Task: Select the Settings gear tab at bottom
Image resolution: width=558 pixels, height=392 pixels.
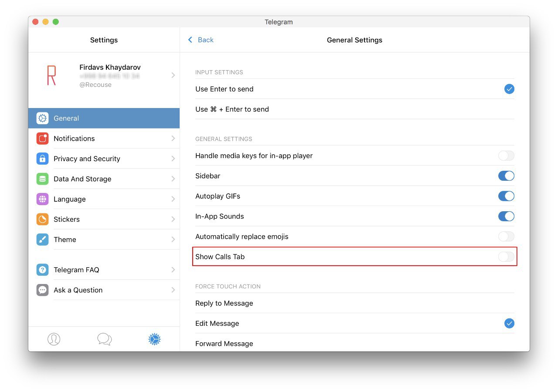Action: point(155,339)
